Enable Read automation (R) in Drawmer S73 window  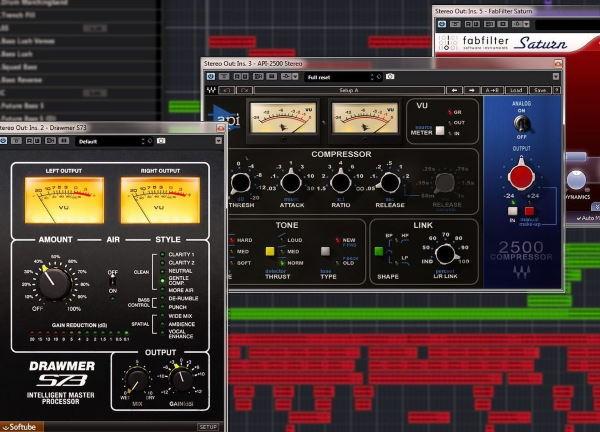[x=29, y=141]
